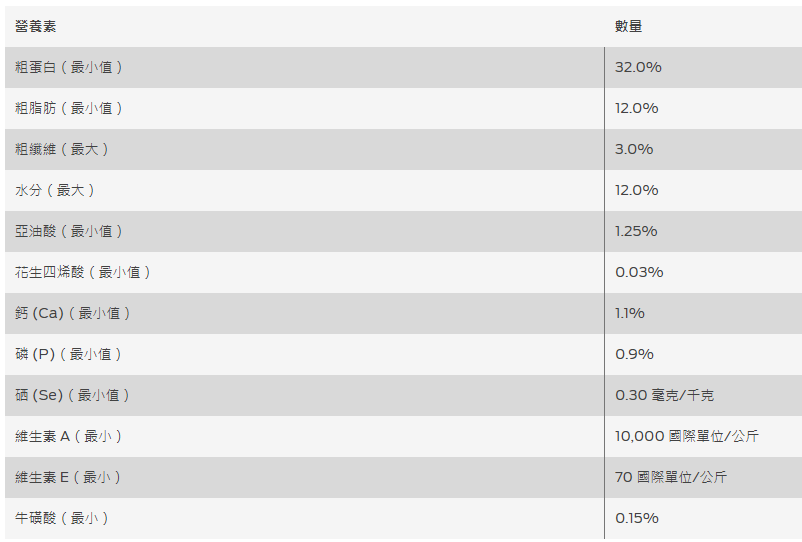Click the 12.0% value for 水分

click(x=637, y=190)
